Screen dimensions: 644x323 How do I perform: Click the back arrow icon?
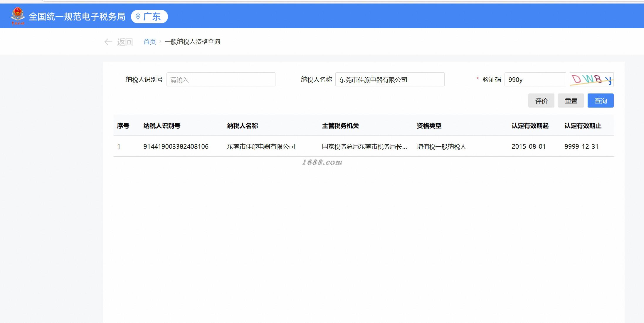click(108, 42)
